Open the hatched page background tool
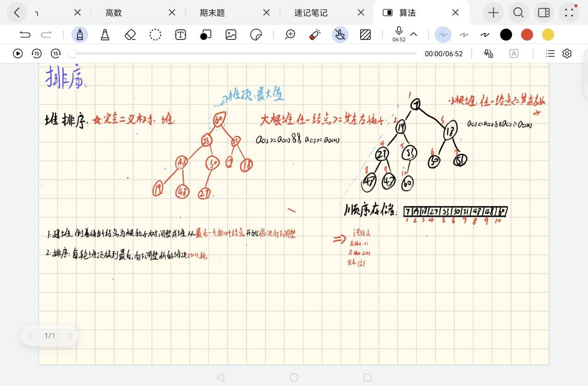 [365, 34]
